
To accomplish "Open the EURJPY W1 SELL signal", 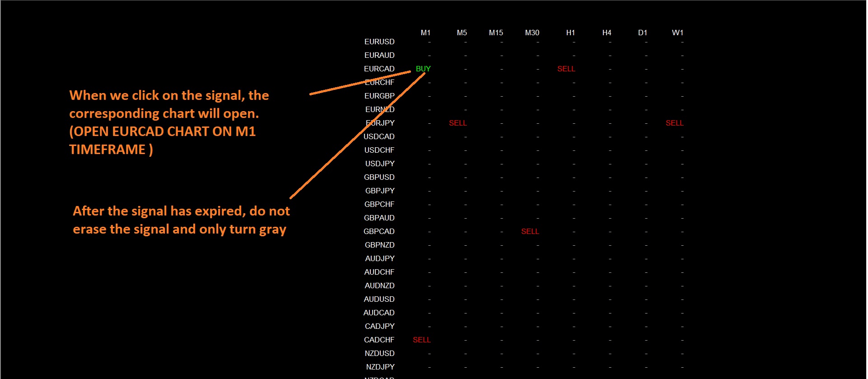I will point(674,123).
